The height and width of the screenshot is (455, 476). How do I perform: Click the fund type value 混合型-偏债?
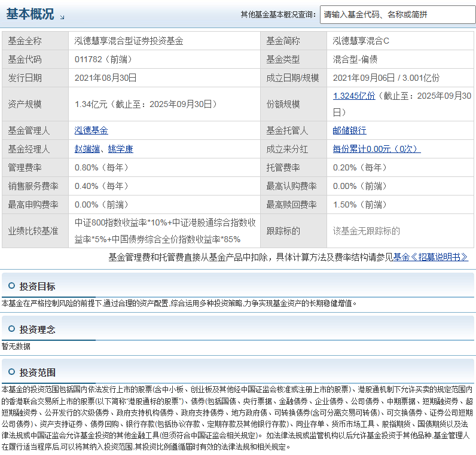coord(355,60)
